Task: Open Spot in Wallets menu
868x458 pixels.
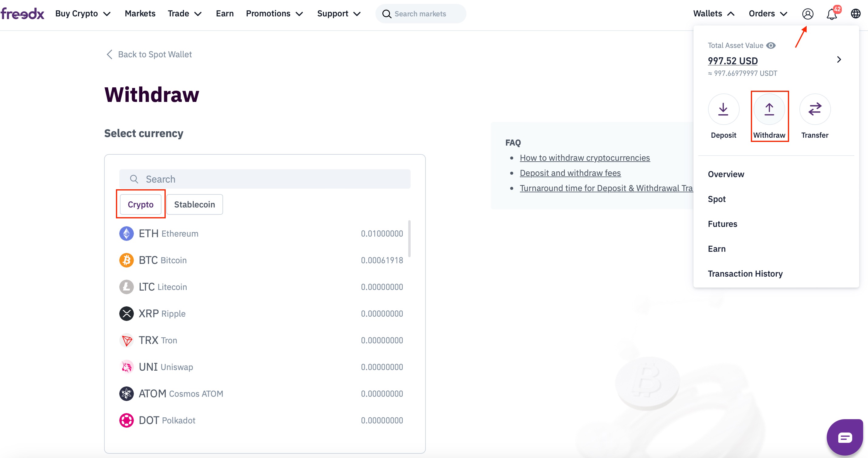Action: (716, 199)
